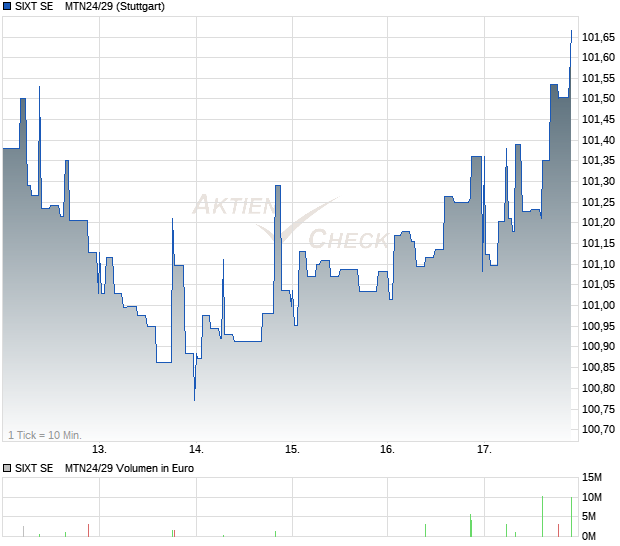
Task: Click the 101,25 price axis label
Action: [598, 202]
